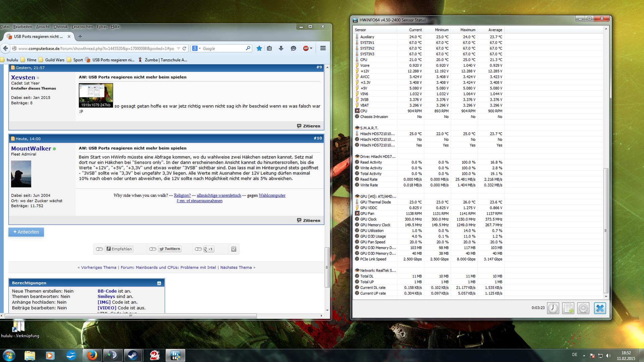Open the Zumba Tanzschule bookmark

tap(162, 60)
